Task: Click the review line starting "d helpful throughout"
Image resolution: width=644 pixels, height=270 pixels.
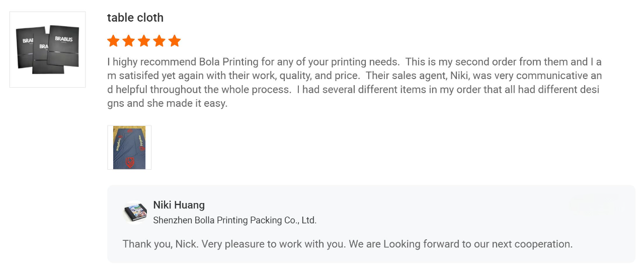Action: (x=353, y=90)
